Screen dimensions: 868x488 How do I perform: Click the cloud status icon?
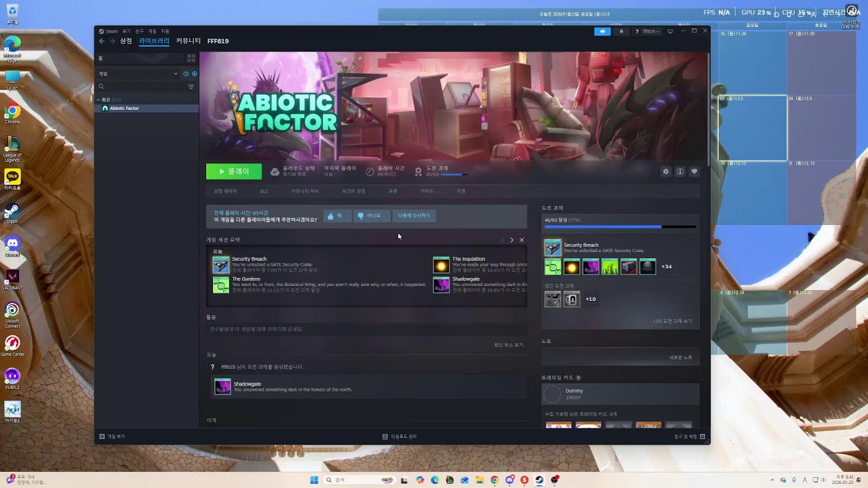coord(275,171)
